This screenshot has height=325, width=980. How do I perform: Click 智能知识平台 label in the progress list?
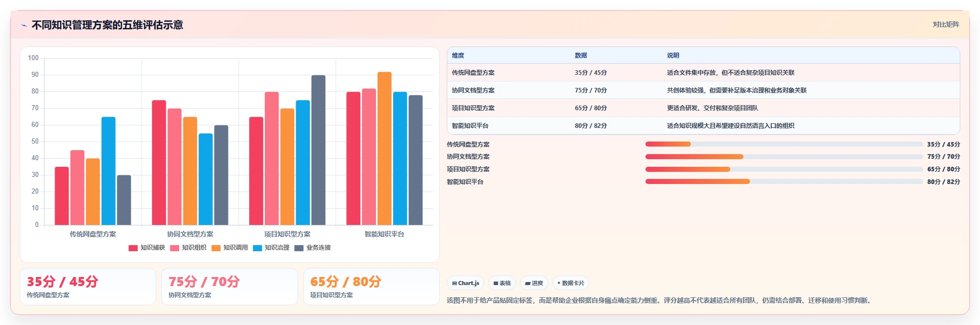click(465, 182)
